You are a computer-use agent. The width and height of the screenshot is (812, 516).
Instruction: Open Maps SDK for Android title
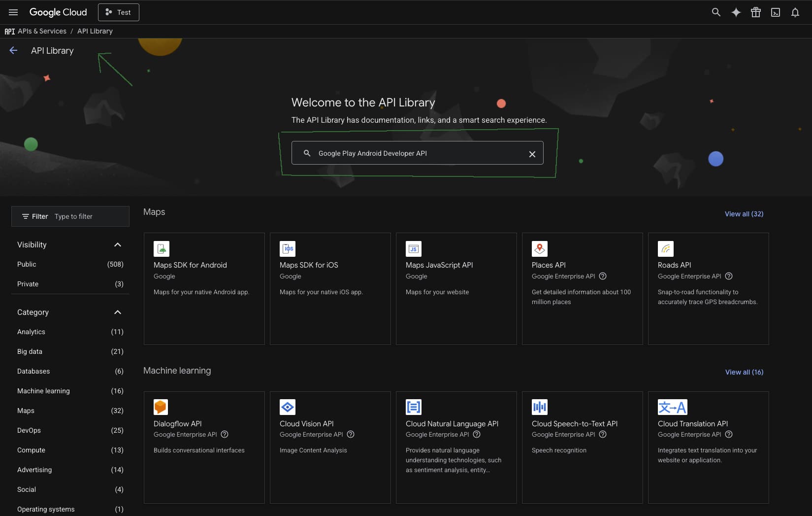tap(190, 265)
